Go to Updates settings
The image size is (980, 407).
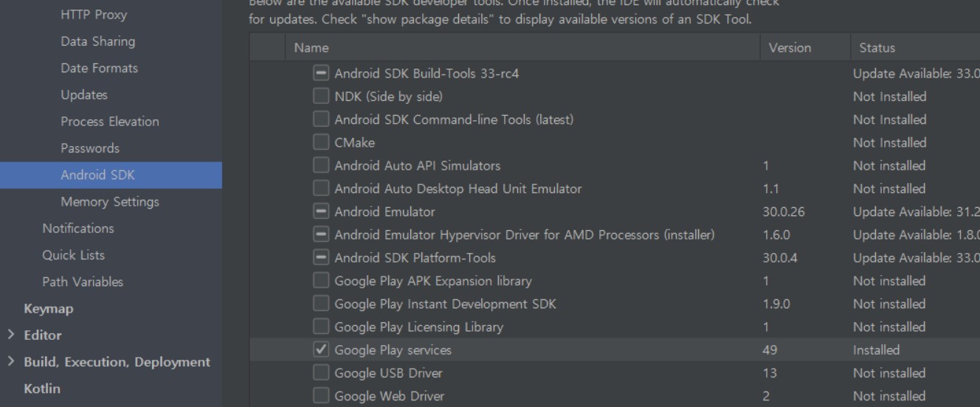(84, 94)
